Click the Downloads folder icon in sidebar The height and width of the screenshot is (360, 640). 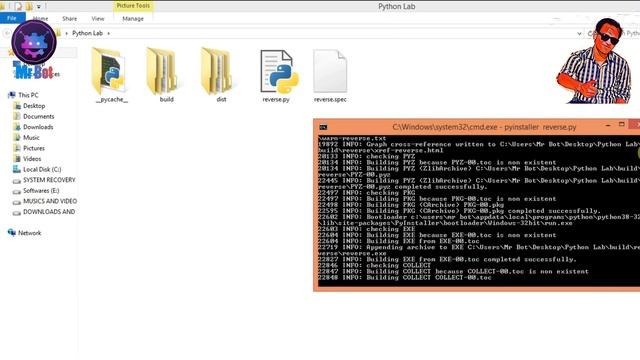pyautogui.click(x=17, y=127)
